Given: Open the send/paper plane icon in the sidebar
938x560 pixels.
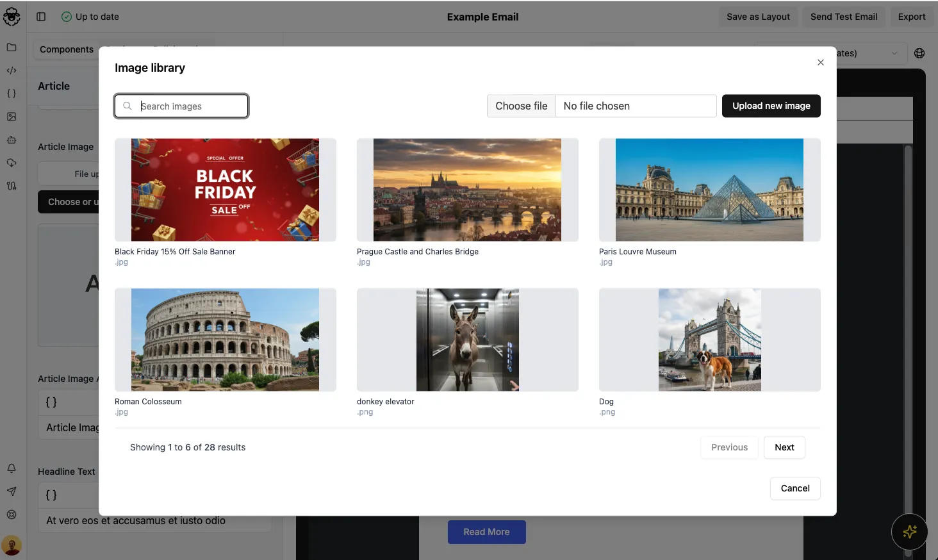Looking at the screenshot, I should point(12,491).
